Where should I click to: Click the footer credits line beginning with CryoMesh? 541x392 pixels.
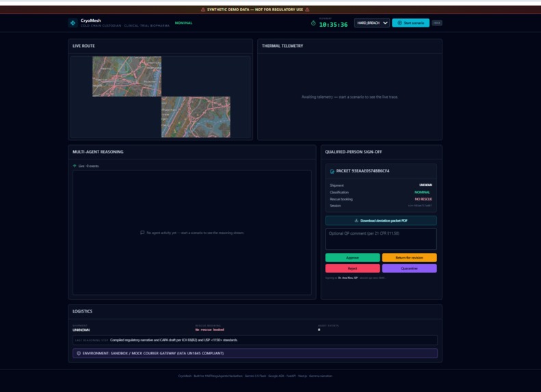(x=255, y=376)
